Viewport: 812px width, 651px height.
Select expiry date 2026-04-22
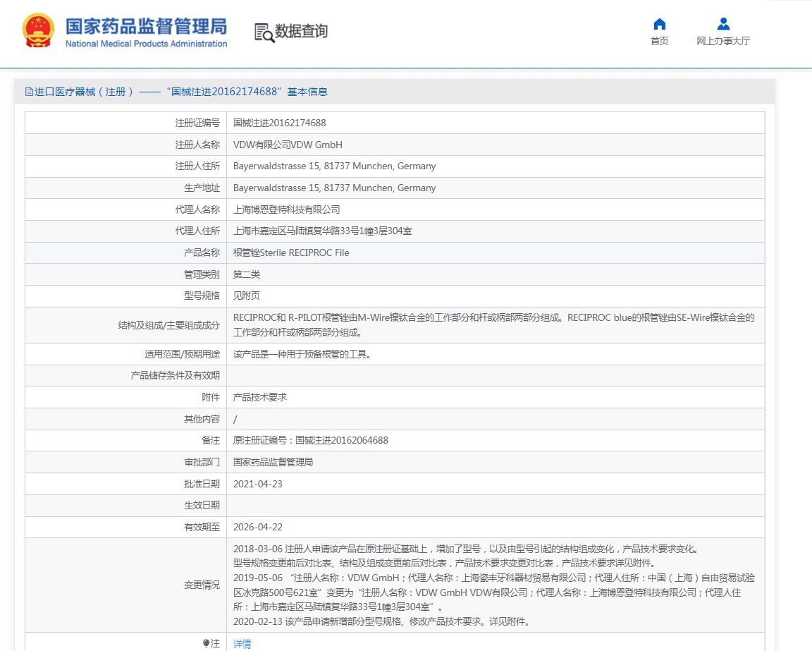pos(258,527)
